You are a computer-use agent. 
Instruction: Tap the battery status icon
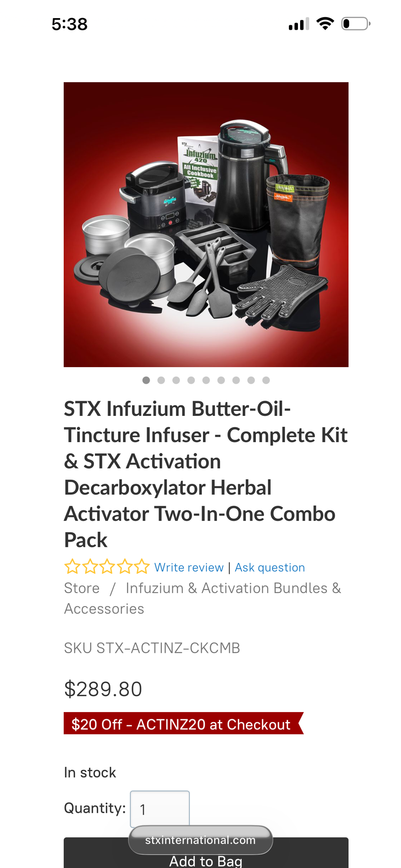point(356,24)
